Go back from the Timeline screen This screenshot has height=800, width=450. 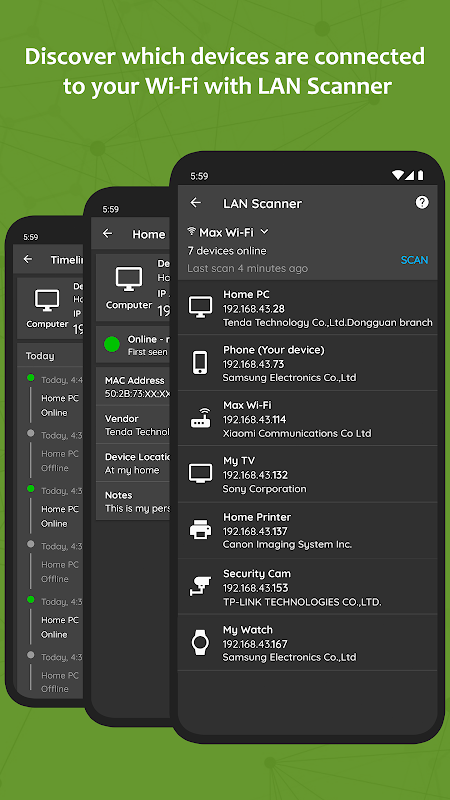point(28,259)
